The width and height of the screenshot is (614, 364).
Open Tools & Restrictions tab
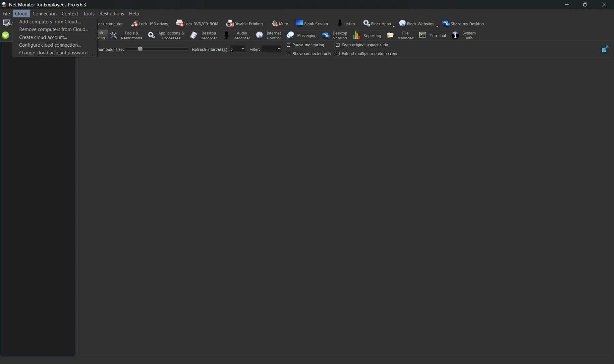[x=127, y=35]
